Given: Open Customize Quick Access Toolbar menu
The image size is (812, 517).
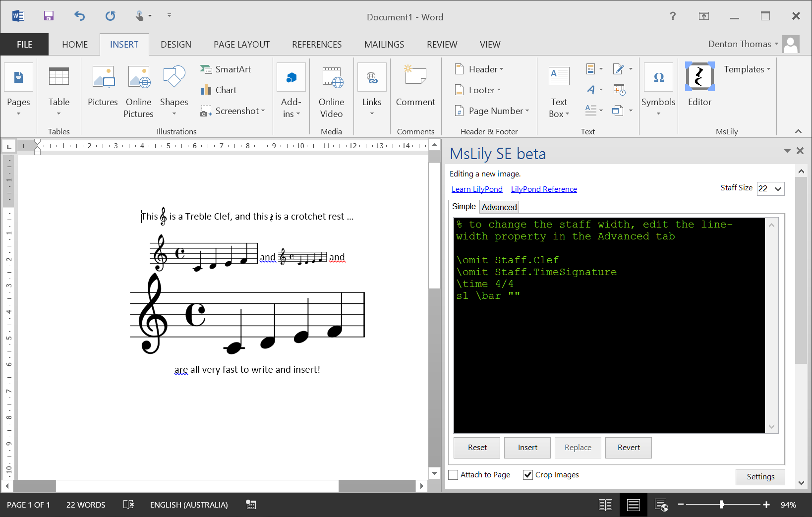Looking at the screenshot, I should 169,16.
